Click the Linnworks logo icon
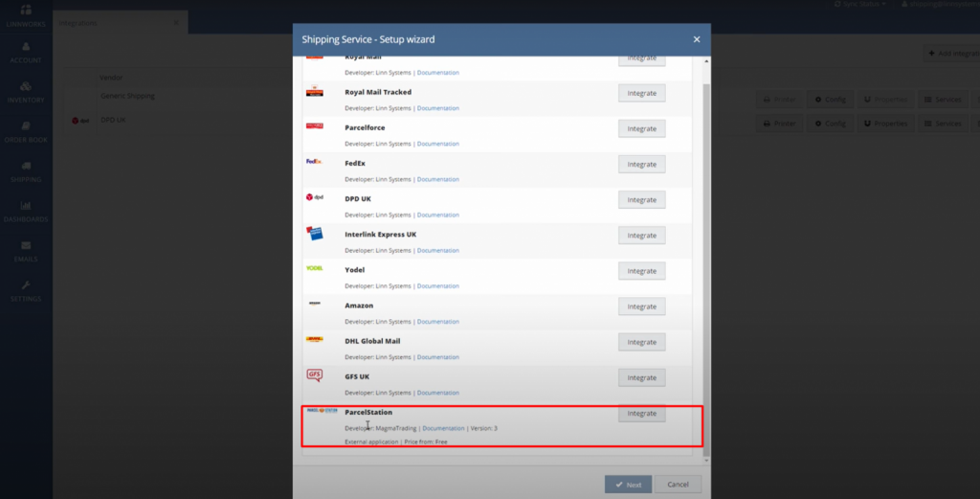This screenshot has height=499, width=980. [x=26, y=10]
